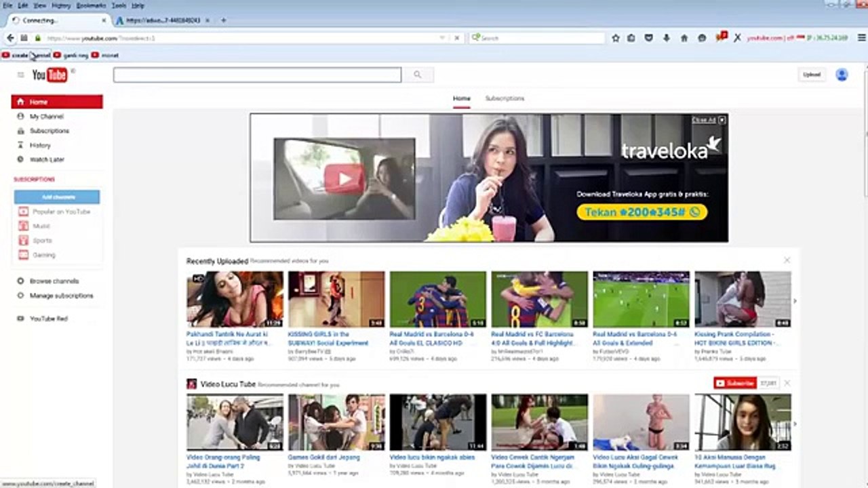Click the add-on icon with red badge
This screenshot has width=868, height=488.
(721, 37)
